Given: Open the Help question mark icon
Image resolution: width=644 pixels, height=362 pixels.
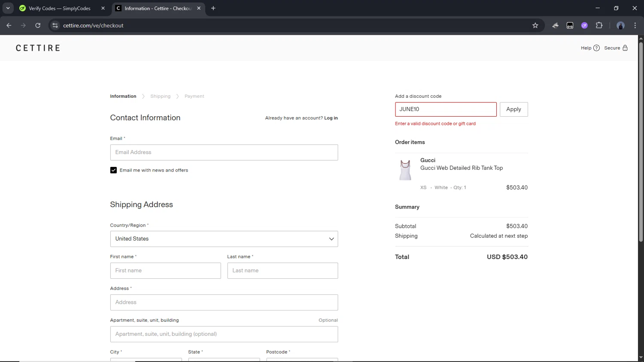Looking at the screenshot, I should coord(596,48).
